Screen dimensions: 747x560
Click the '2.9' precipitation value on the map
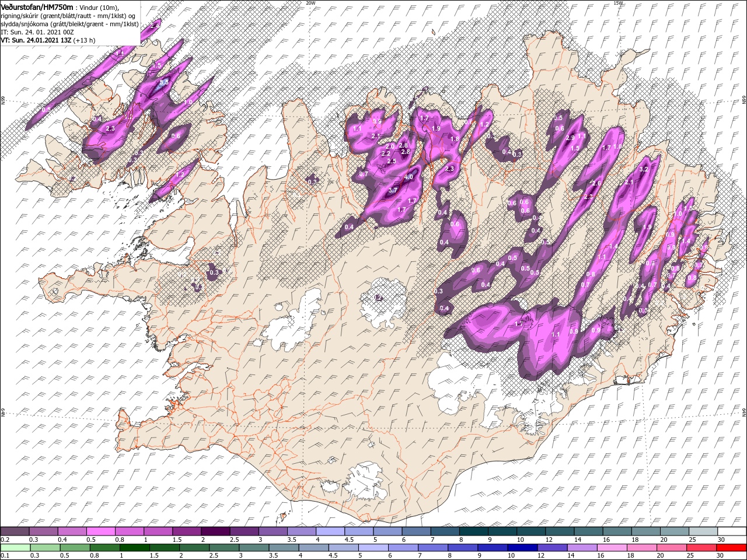click(570, 138)
